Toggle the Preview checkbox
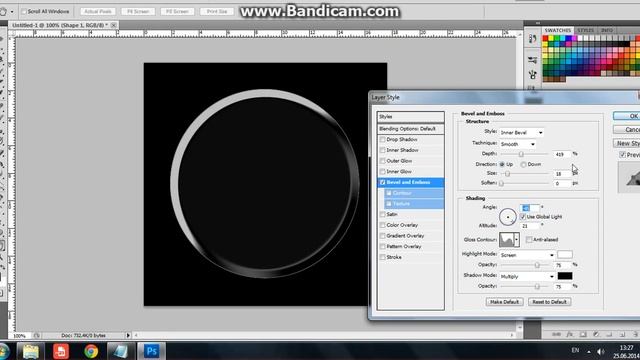 622,155
